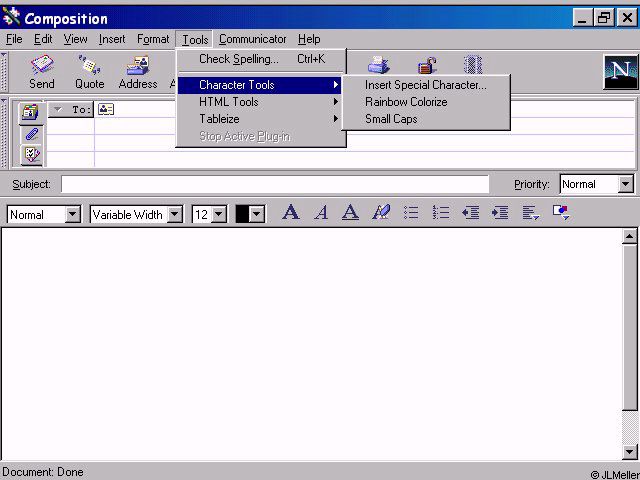The width and height of the screenshot is (640, 480).
Task: Open the Variable Width font dropdown
Action: [x=175, y=214]
